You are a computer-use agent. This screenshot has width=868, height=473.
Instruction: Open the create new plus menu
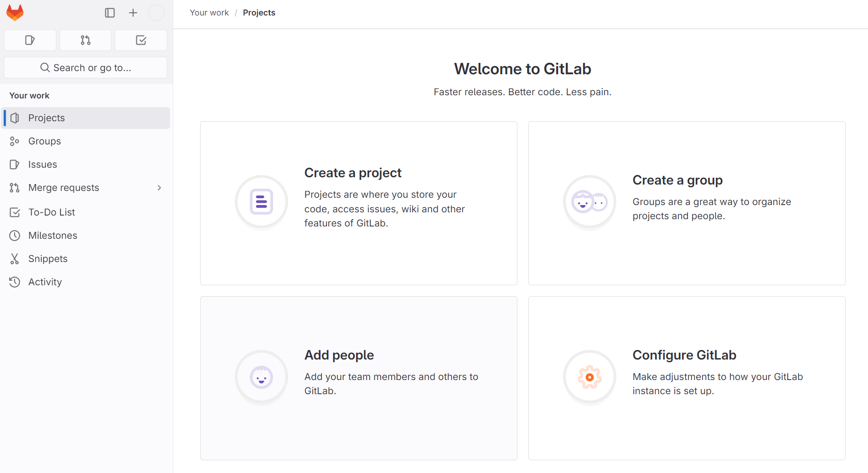point(133,13)
